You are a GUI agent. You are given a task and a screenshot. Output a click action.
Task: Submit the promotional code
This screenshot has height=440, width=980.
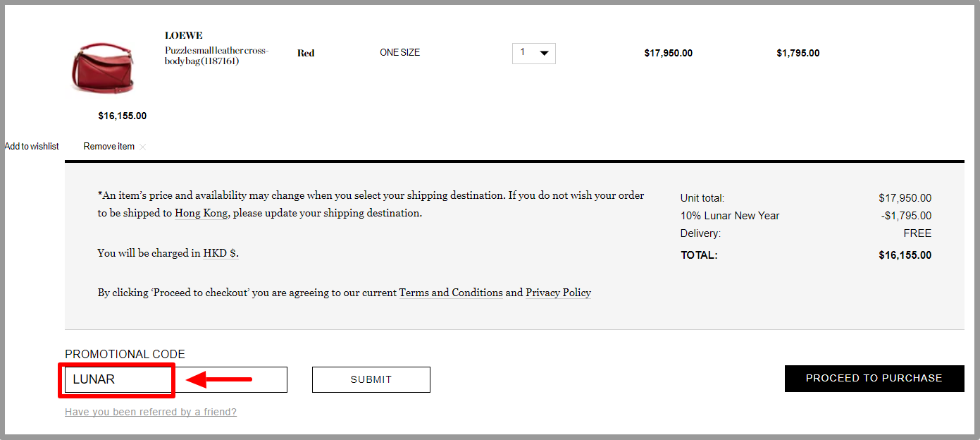(x=371, y=379)
